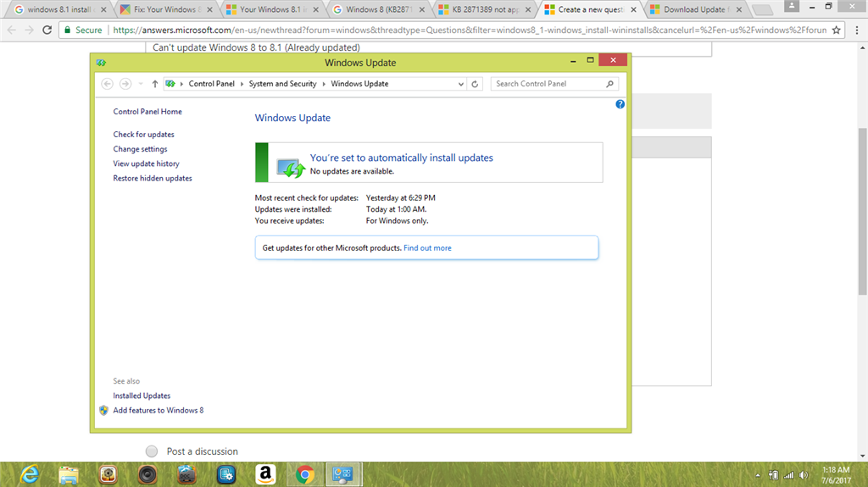Open new tab button in Chrome
The height and width of the screenshot is (487, 868).
click(x=762, y=9)
